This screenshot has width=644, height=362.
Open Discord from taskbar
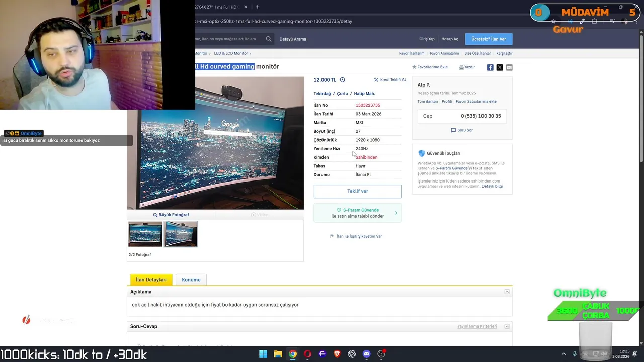tap(367, 354)
